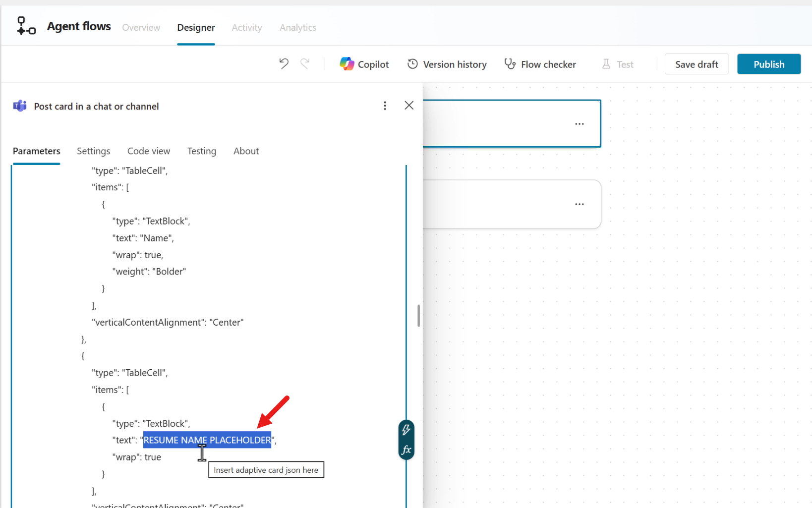Click the panel's vertical scrollbar thumb
The width and height of the screenshot is (812, 508).
tap(419, 316)
